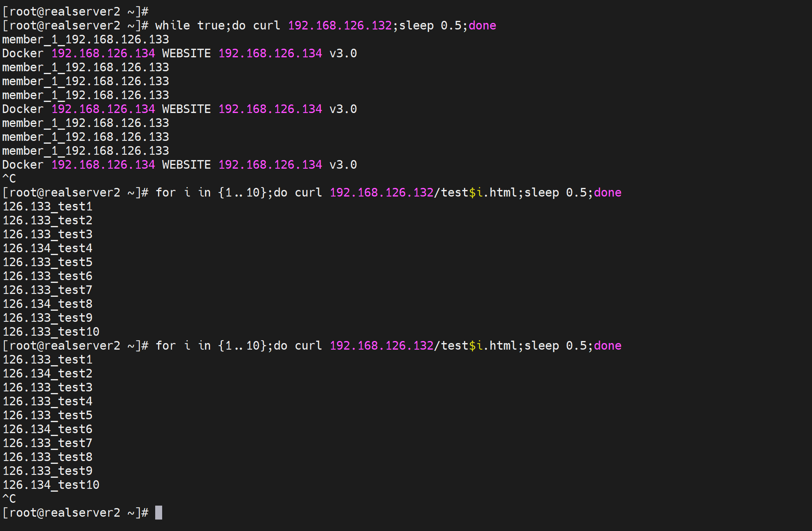Click the IP 192.168.126.132 in the while command
The image size is (812, 531).
[340, 25]
